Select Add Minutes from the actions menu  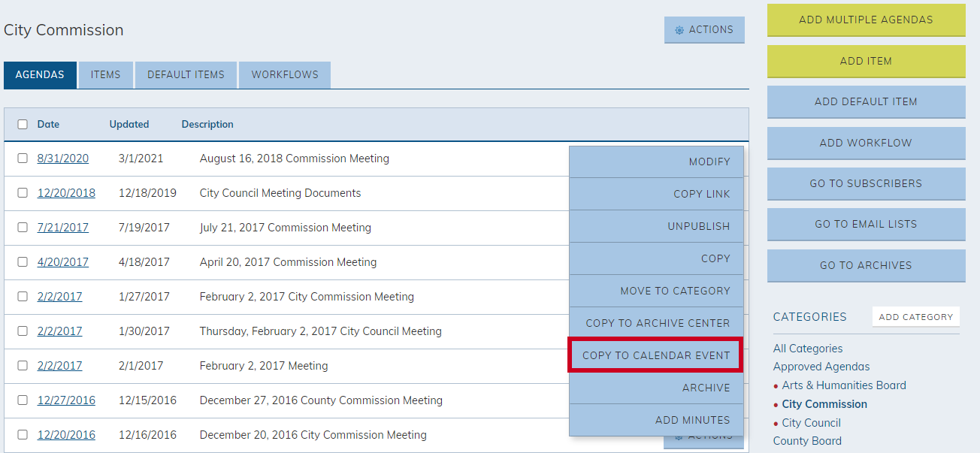[656, 420]
